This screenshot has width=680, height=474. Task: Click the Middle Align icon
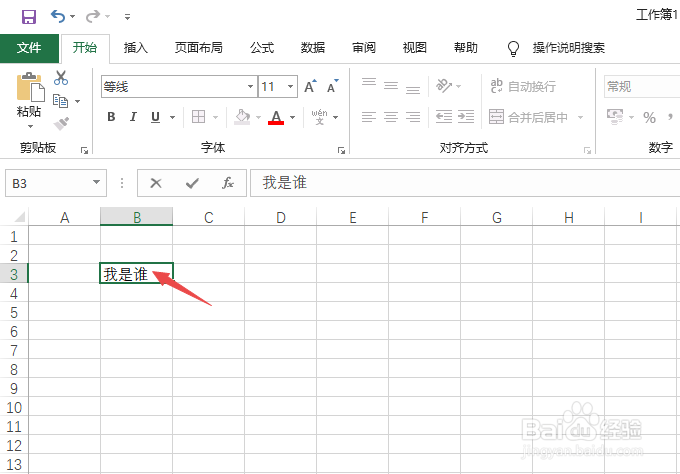(391, 86)
